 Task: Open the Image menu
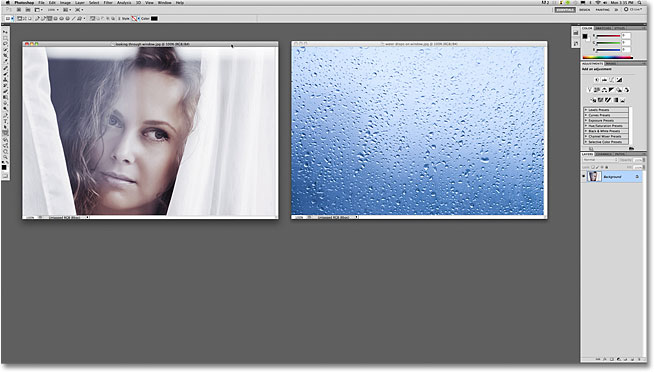[65, 3]
